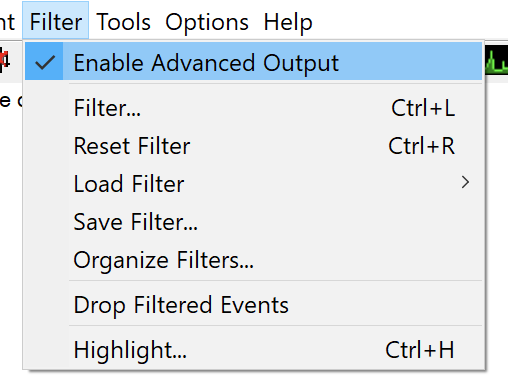Open the Options menu

tap(207, 23)
